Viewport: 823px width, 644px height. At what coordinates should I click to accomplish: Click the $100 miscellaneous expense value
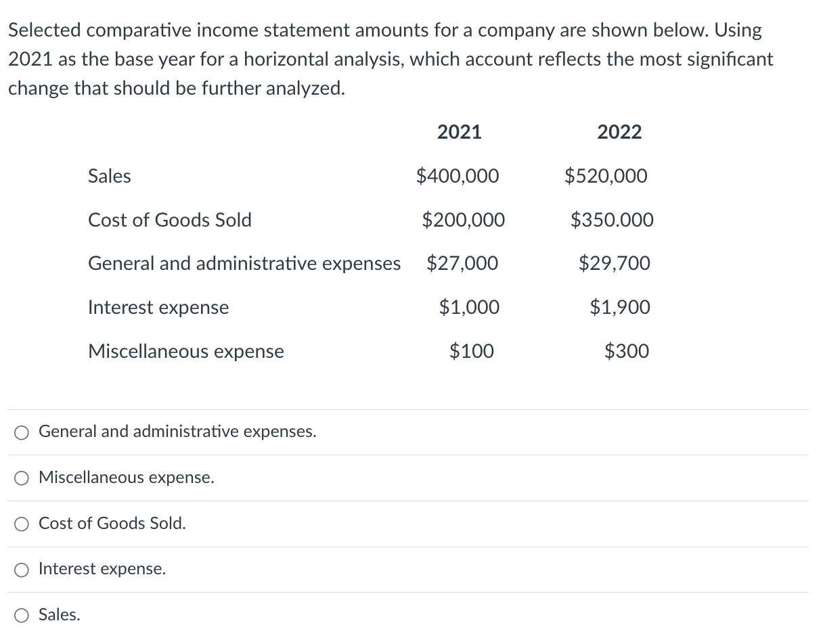coord(472,352)
